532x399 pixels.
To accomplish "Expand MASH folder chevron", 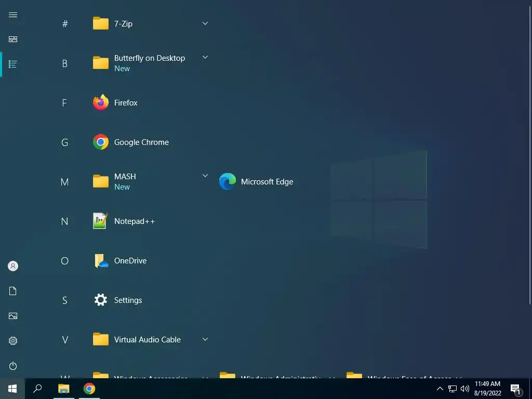I will [205, 176].
